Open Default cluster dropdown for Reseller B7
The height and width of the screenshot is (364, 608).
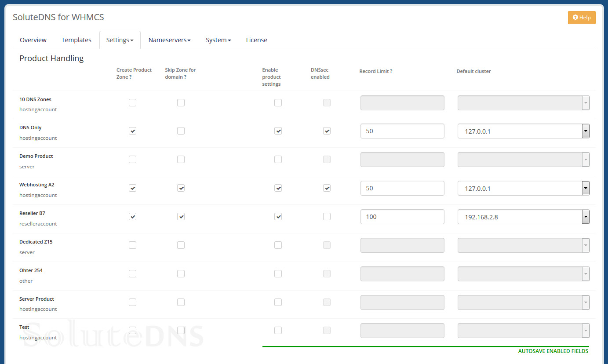(x=523, y=217)
